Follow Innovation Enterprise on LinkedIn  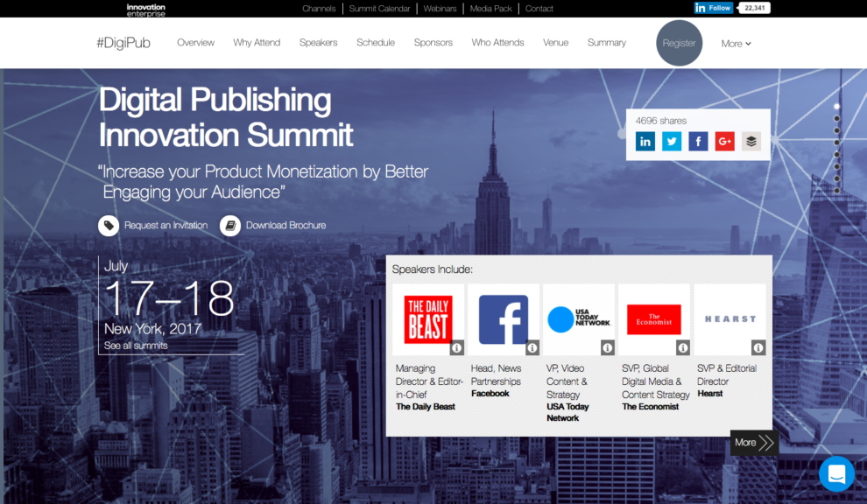[x=712, y=7]
